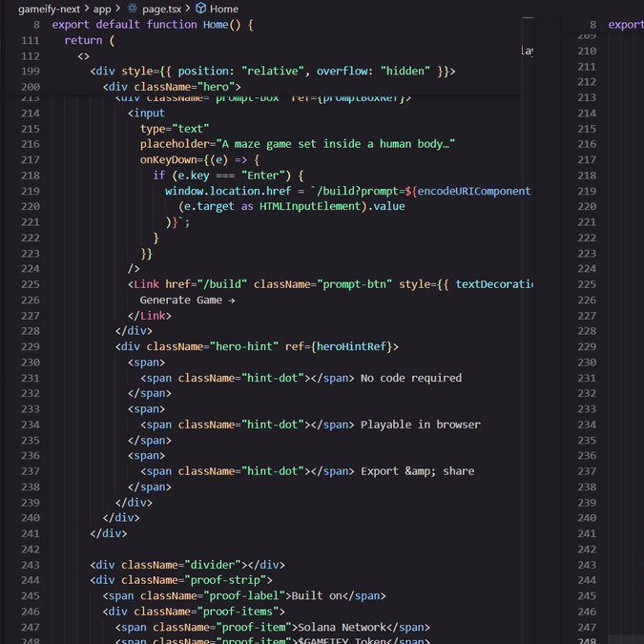Screen dimensions: 644x644
Task: Jump to sticky line 'export default function Home()'
Action: 153,25
